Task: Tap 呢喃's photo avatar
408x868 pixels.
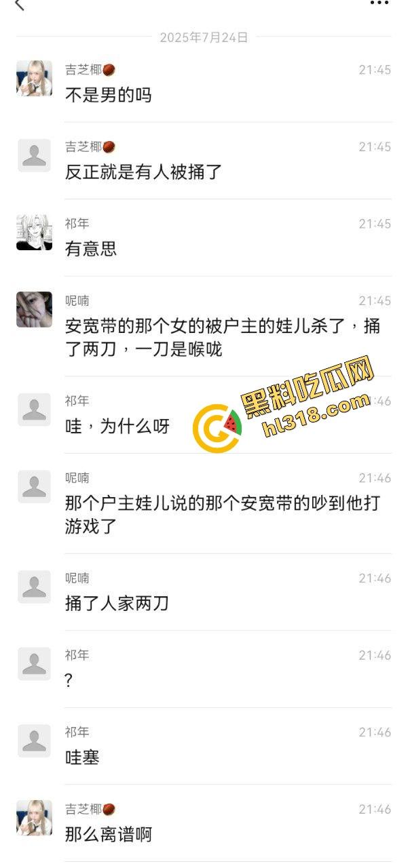Action: [34, 309]
